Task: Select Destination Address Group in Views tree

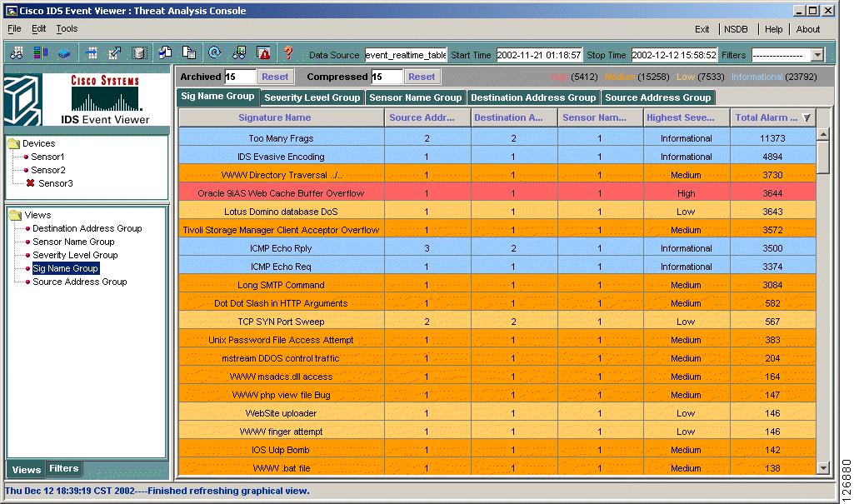Action: [87, 228]
